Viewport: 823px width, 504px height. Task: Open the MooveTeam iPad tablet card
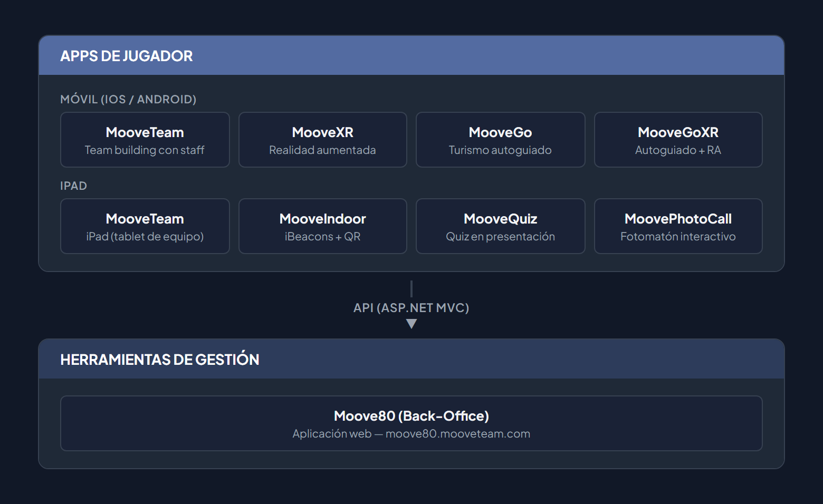[x=145, y=226]
